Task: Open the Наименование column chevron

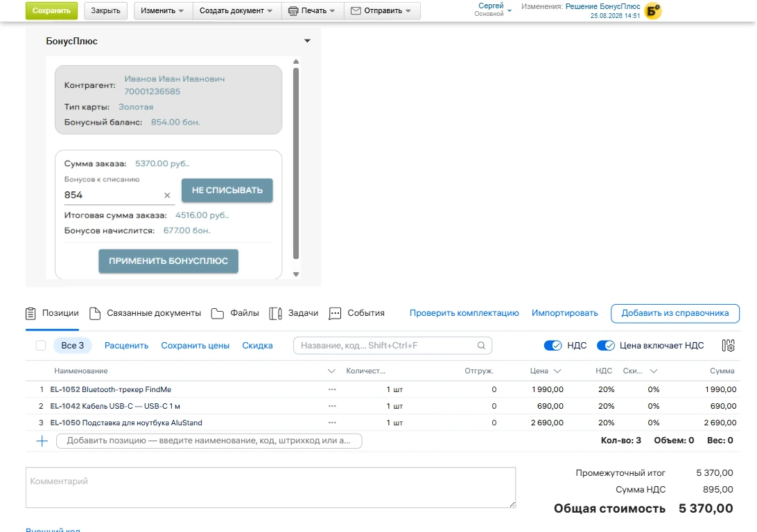Action: click(x=331, y=371)
